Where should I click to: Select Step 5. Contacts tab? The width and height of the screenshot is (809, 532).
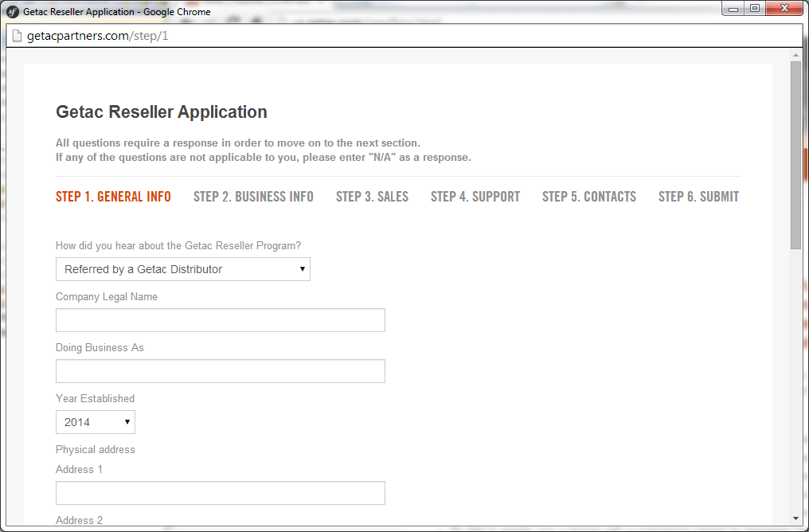pyautogui.click(x=588, y=197)
